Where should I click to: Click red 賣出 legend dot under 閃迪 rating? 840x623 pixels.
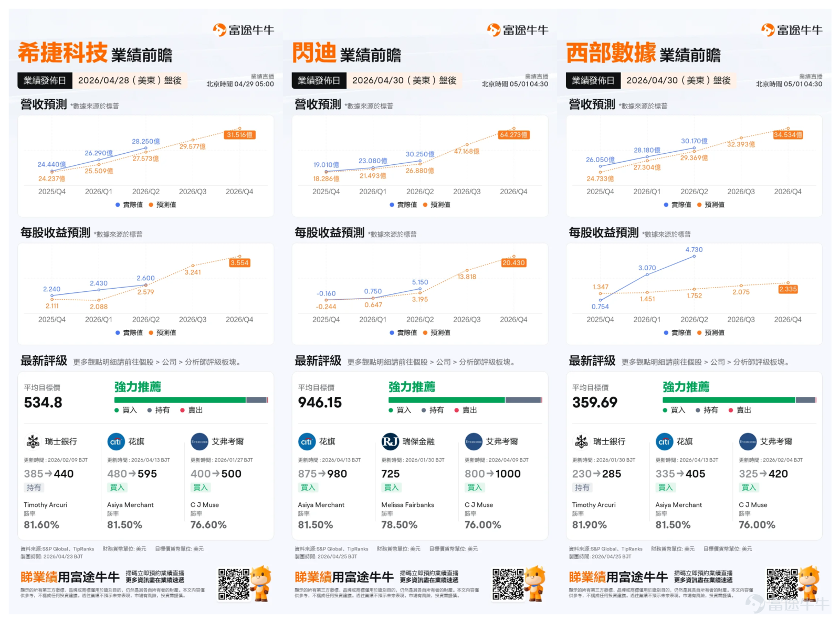click(x=457, y=410)
